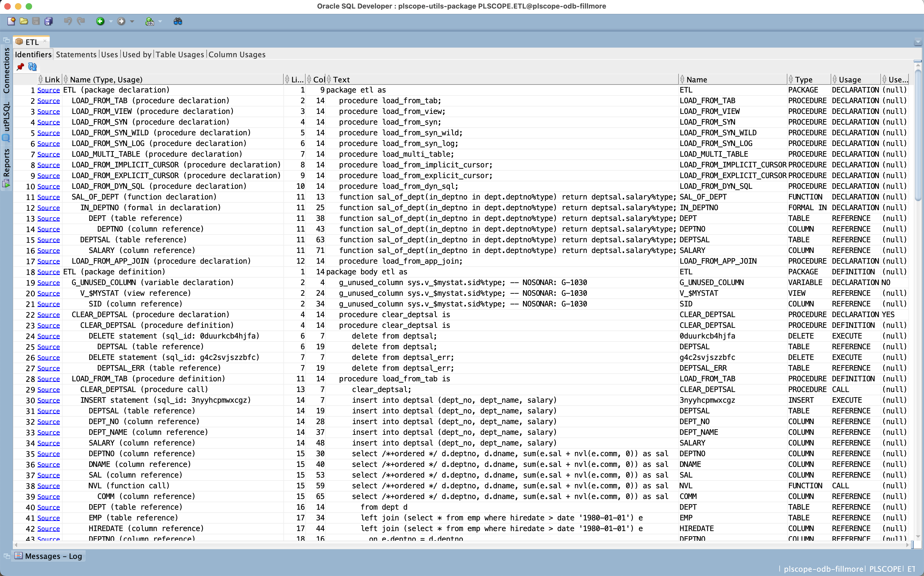The width and height of the screenshot is (924, 576).
Task: Select text 'package body etl as'
Action: (x=366, y=272)
